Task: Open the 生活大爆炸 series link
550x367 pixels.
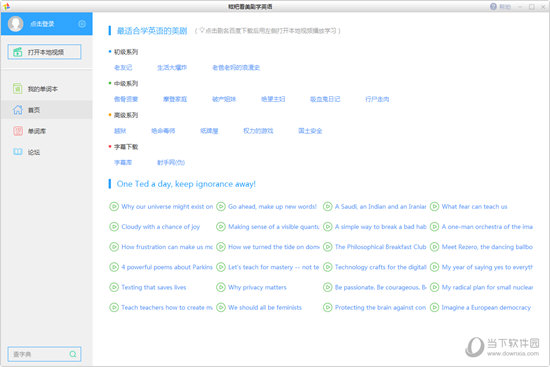Action: [x=172, y=67]
